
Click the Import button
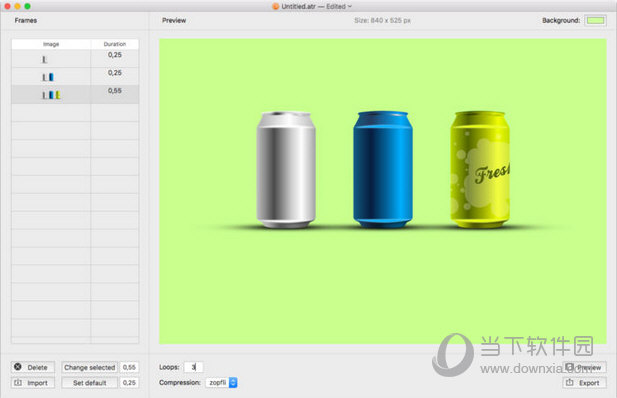tap(33, 383)
